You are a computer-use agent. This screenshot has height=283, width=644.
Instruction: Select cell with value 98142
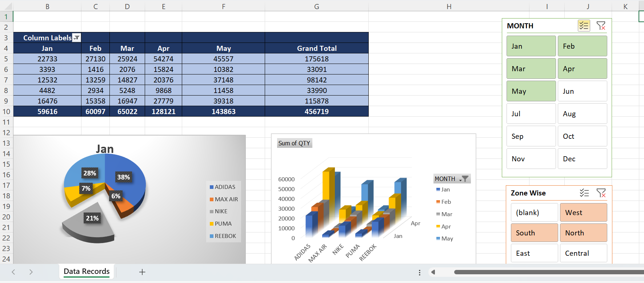pos(317,80)
